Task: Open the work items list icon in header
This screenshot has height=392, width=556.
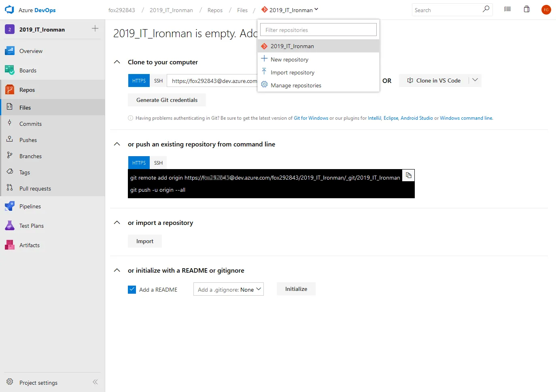Action: pos(507,9)
